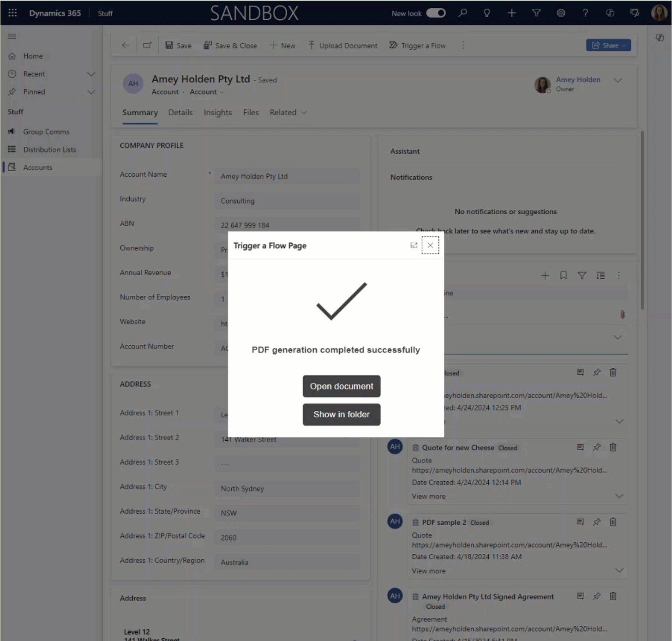The height and width of the screenshot is (641, 672).
Task: Click the Account Name field
Action: [287, 176]
